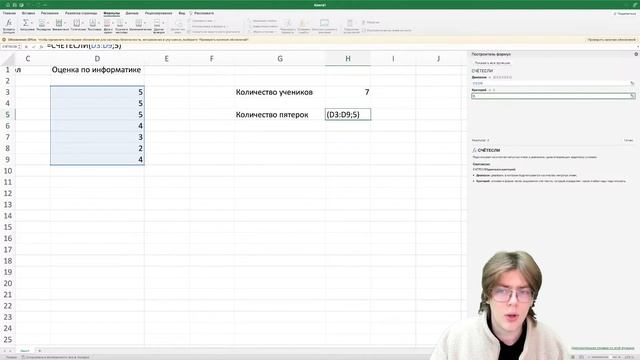Screen dimensions: 640x360
Task: Click the AutoSum sigma icon
Action: point(25,23)
